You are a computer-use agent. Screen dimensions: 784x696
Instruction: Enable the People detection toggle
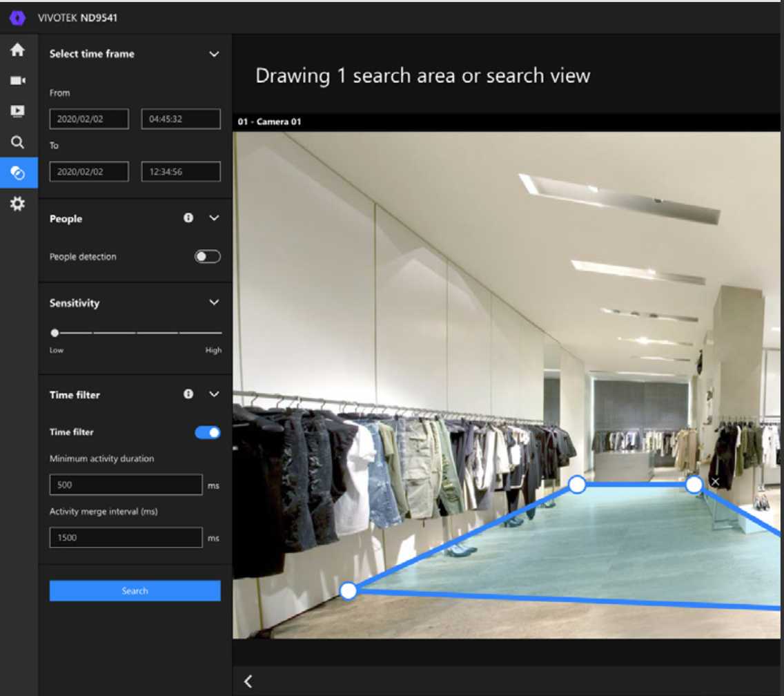pyautogui.click(x=207, y=257)
